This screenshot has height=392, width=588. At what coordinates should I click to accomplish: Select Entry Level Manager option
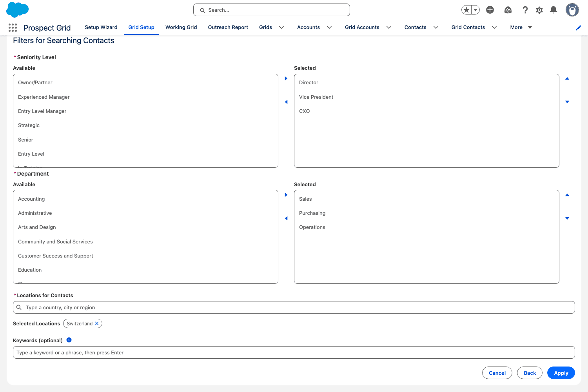click(x=145, y=111)
